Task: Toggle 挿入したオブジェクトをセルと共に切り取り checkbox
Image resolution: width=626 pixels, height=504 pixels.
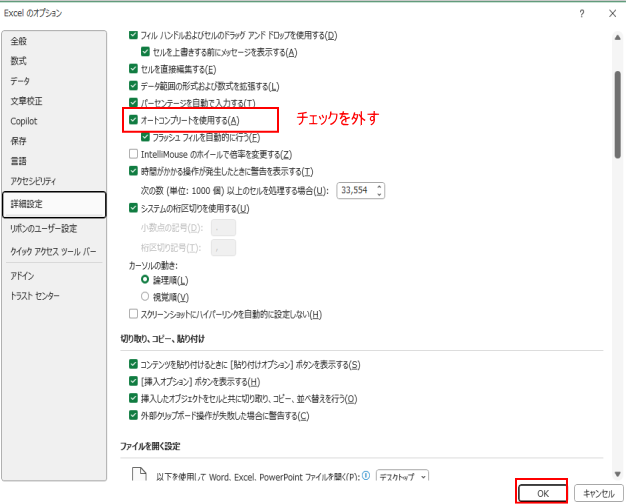Action: tap(133, 398)
